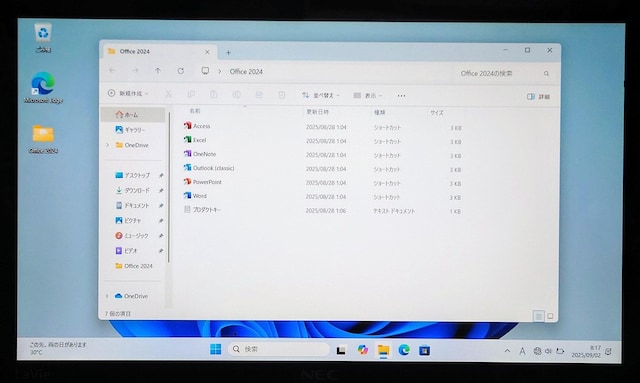The height and width of the screenshot is (383, 640).
Task: Show hidden system tray icons
Action: (x=507, y=351)
